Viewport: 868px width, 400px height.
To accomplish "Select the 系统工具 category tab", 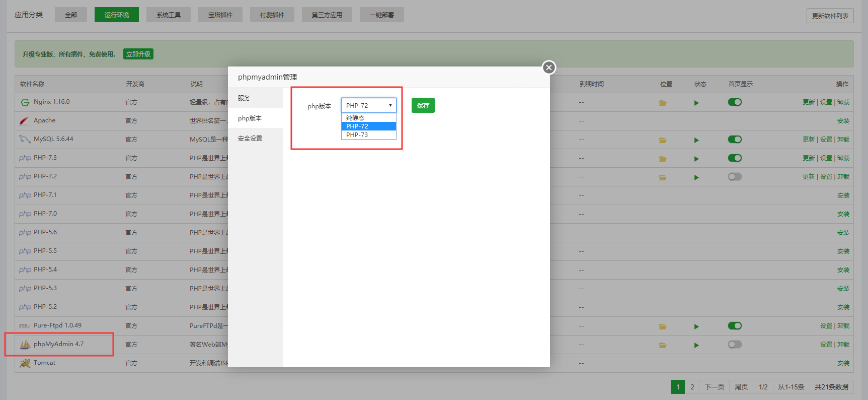I will 169,15.
